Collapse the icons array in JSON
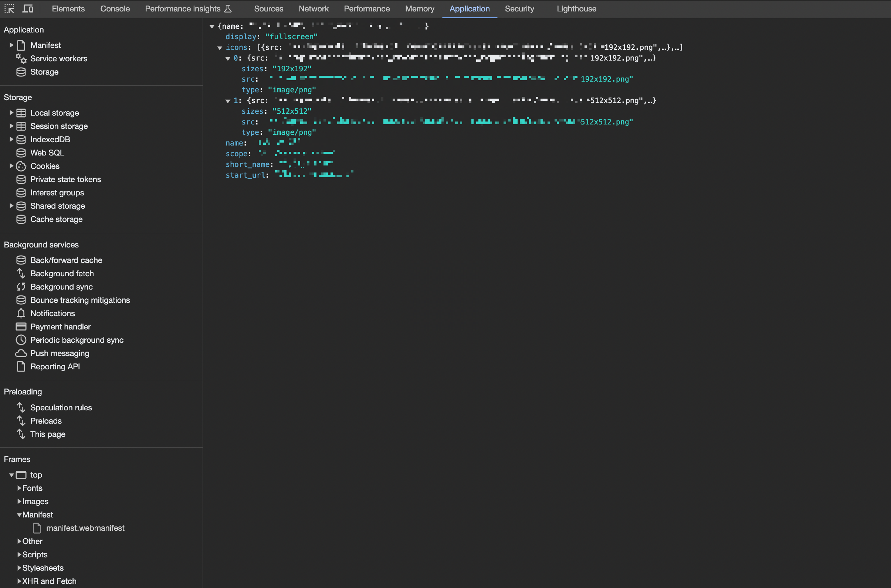Screen dimensions: 891x588 pyautogui.click(x=220, y=48)
